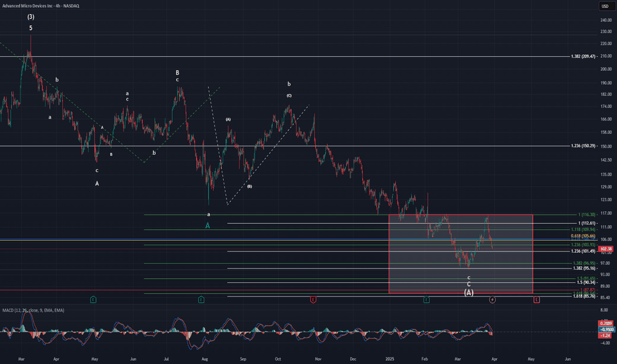Click the blue MACD value -0.9500 tag
Viewport: 617px width, 364px height.
606,330
